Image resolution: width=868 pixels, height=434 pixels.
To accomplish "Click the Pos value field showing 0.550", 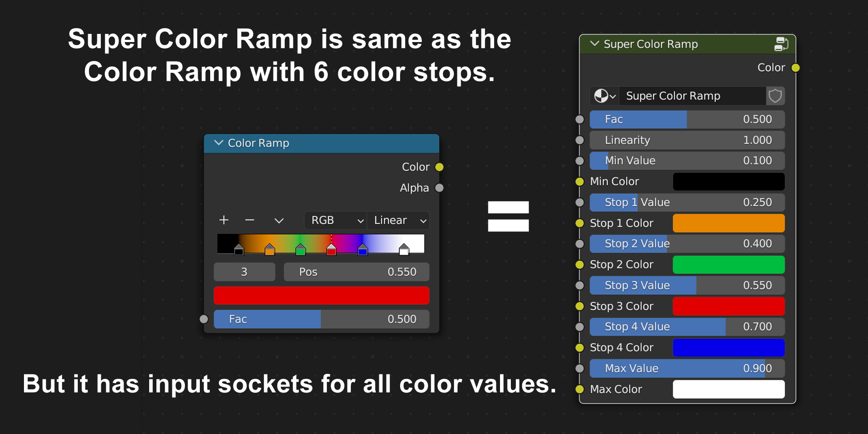I will (356, 272).
